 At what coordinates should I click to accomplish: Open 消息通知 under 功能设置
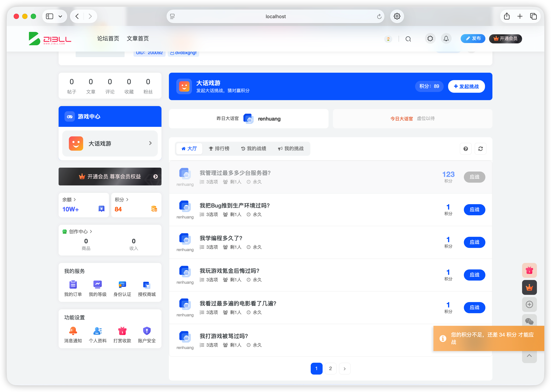(x=73, y=331)
